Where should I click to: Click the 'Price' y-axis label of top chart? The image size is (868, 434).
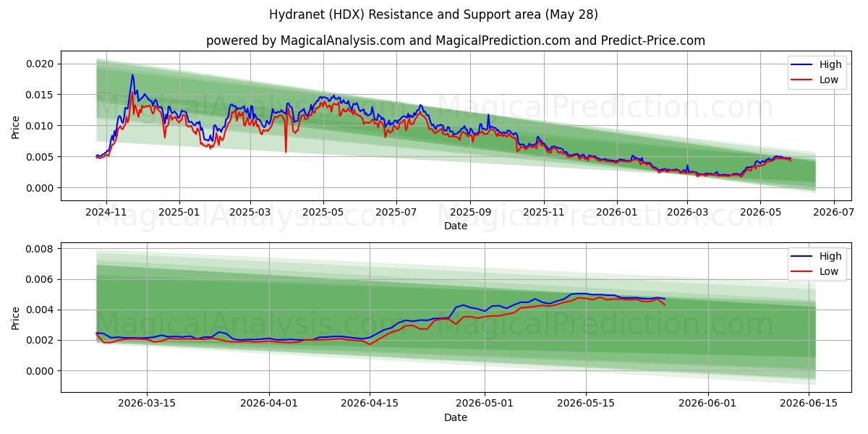(x=16, y=126)
